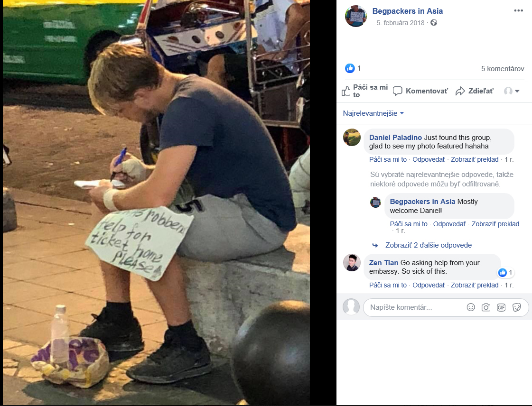Like Zen Tian's comment
The image size is (532, 406).
[x=388, y=285]
